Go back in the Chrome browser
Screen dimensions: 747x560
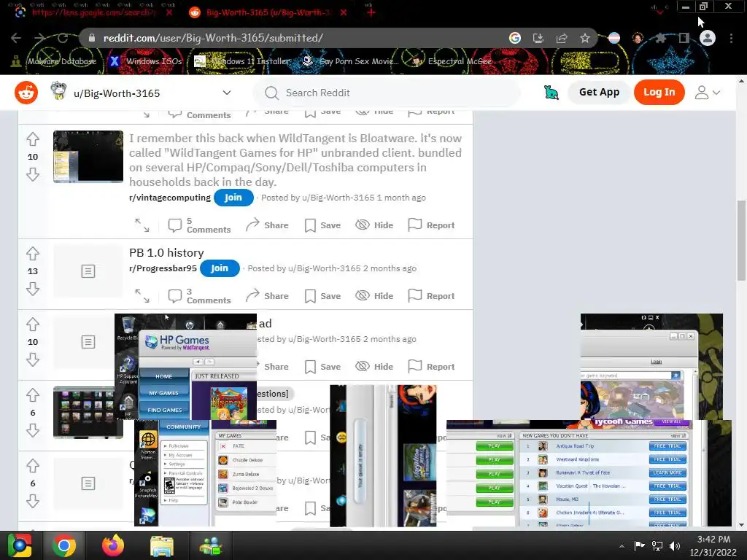coord(16,38)
